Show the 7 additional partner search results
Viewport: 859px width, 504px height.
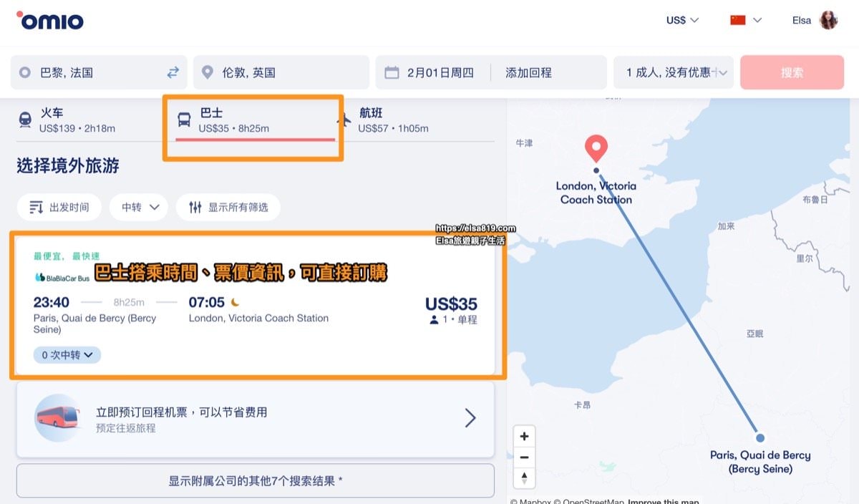tap(254, 480)
